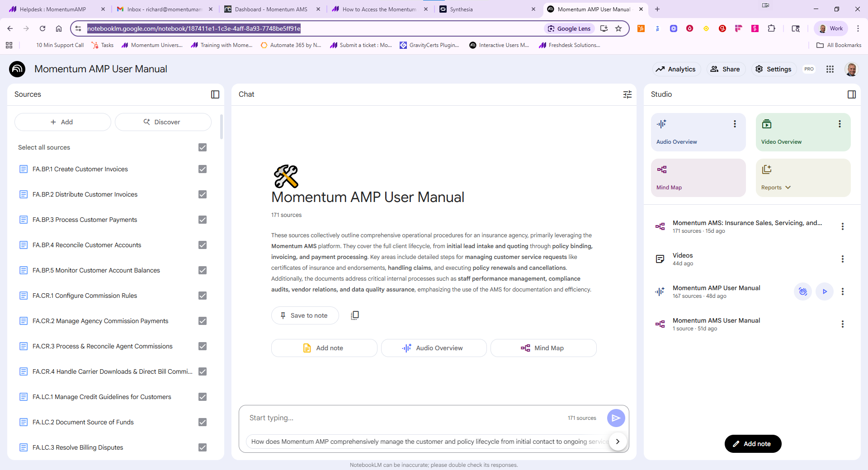Click the Discover sources button

163,122
